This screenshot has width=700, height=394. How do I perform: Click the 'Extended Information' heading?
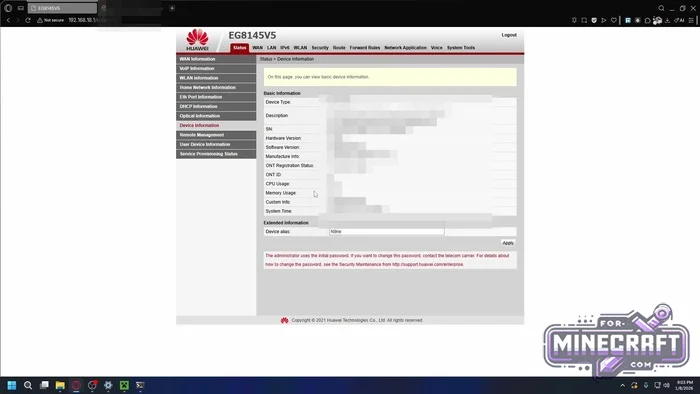click(286, 223)
